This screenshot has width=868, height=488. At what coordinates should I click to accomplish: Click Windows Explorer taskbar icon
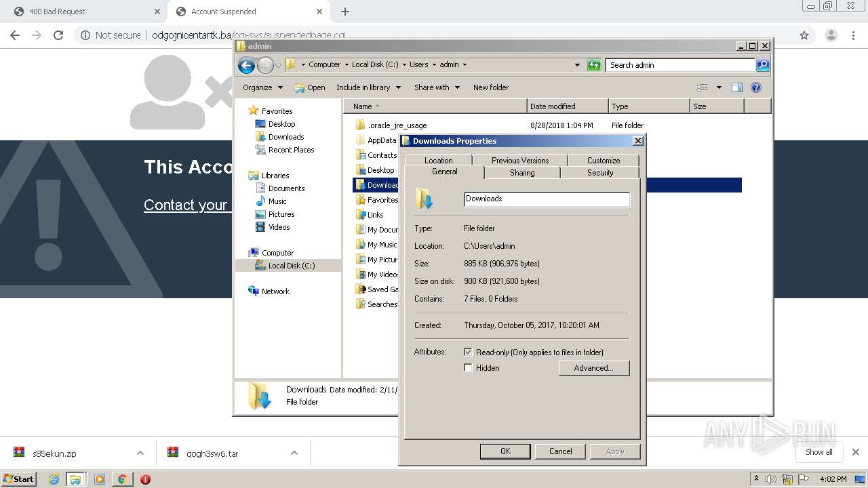75,479
